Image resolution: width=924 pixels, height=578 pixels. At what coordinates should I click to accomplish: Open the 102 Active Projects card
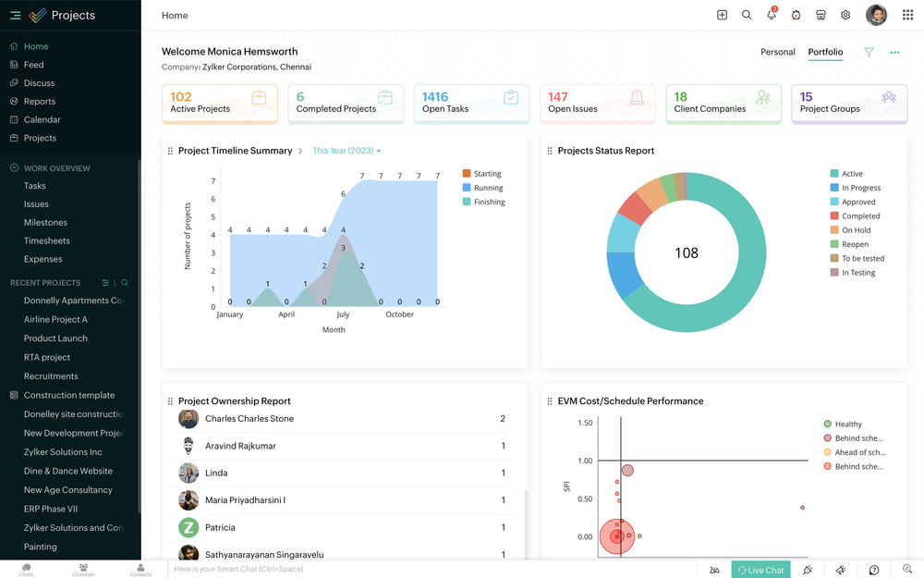(x=220, y=104)
